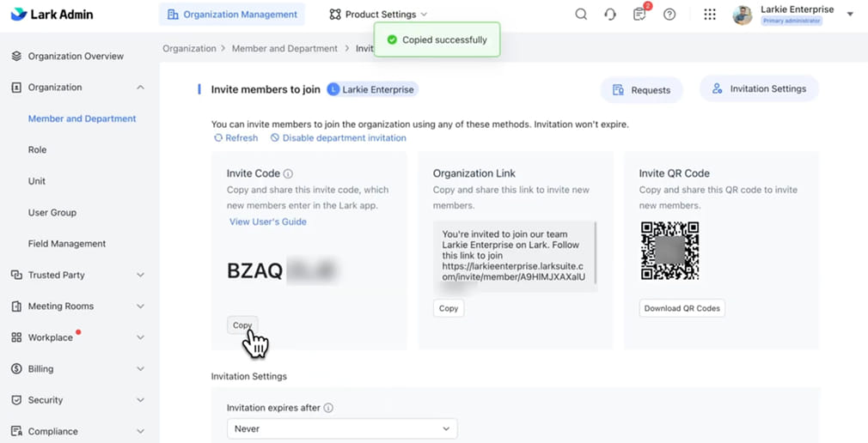
Task: Click the invite QR code image
Action: pos(669,251)
